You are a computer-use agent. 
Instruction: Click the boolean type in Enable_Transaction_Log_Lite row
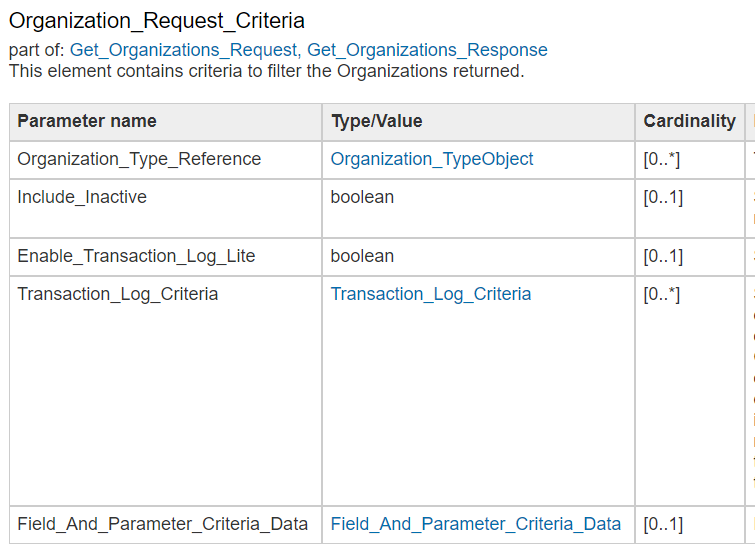coord(362,256)
